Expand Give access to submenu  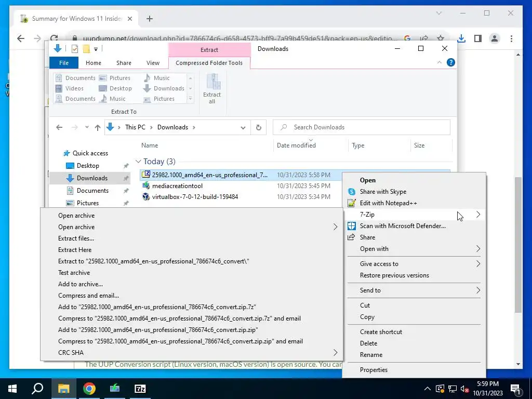(478, 263)
